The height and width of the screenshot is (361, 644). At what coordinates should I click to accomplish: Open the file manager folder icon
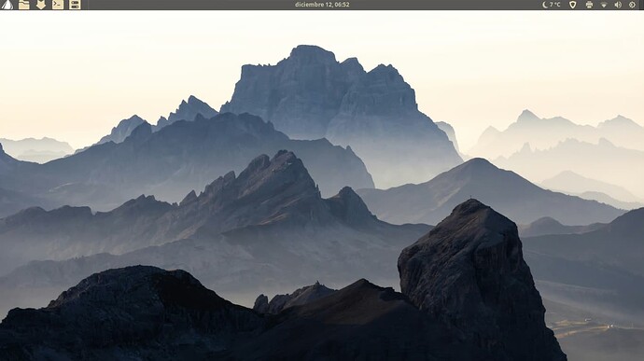click(x=24, y=5)
